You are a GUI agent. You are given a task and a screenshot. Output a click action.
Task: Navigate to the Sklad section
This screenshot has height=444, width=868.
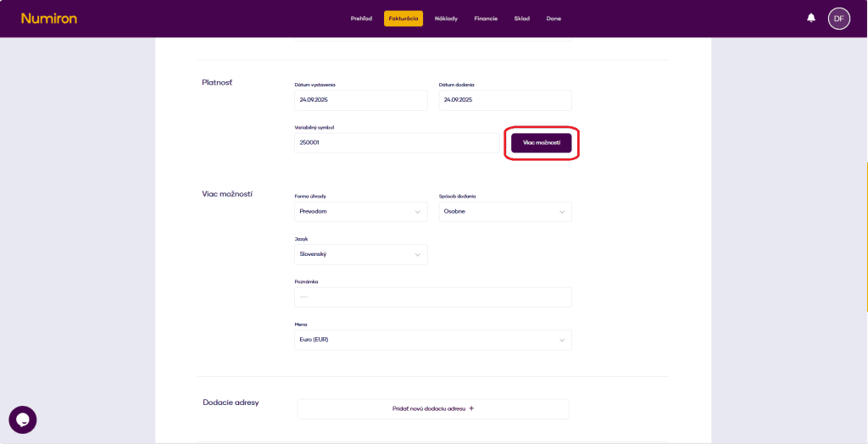521,19
